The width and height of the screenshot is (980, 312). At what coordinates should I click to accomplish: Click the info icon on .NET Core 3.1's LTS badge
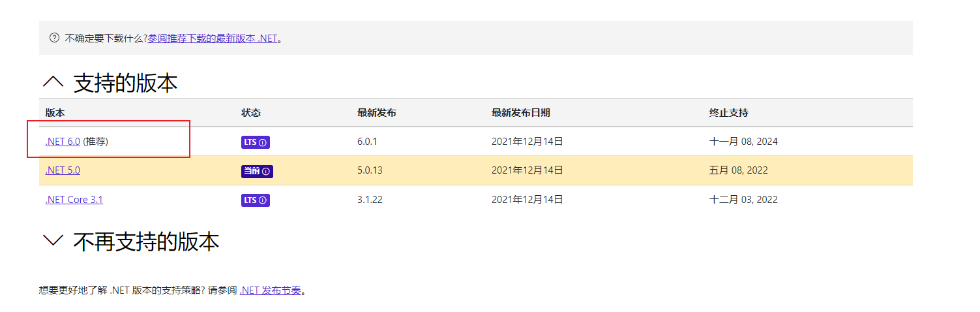(x=263, y=200)
